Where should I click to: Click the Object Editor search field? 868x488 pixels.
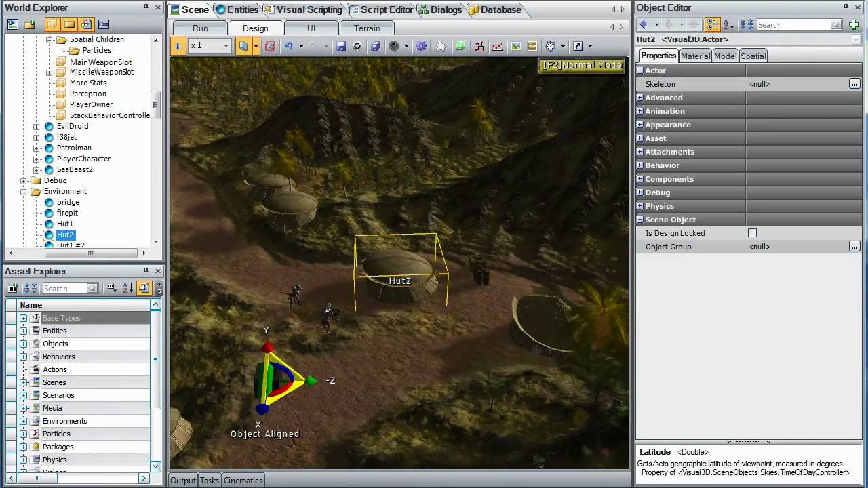click(x=793, y=24)
